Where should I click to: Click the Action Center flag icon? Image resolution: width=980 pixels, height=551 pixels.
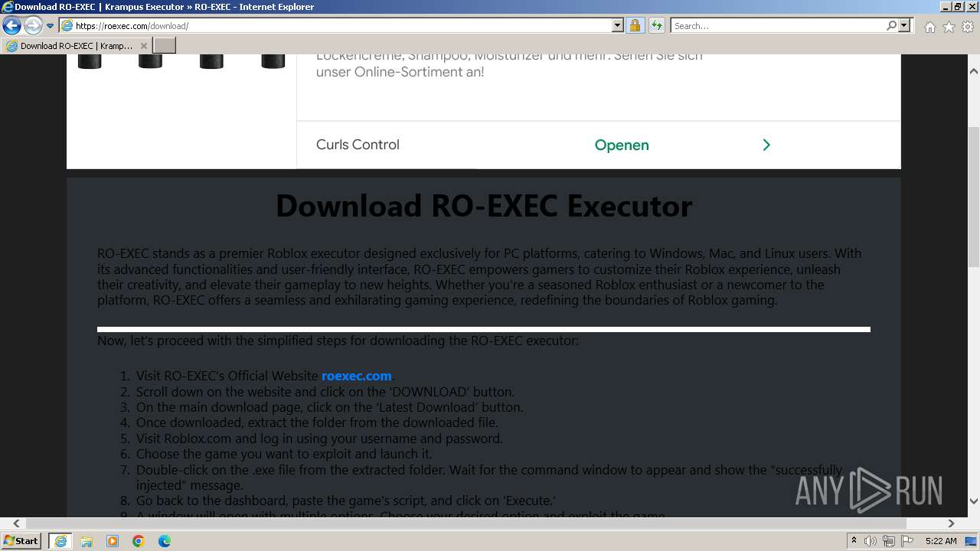pos(907,541)
